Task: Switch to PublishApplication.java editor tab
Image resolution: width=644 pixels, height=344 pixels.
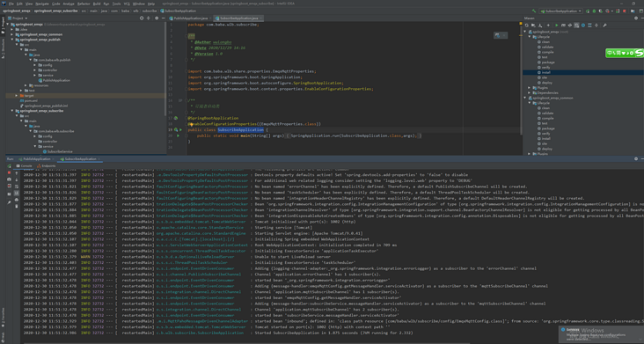Action: pyautogui.click(x=191, y=18)
